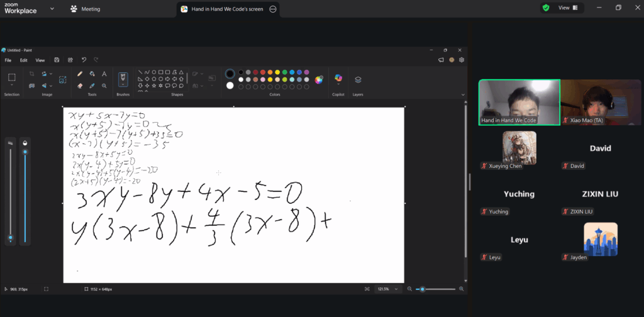Viewport: 644px width, 317px height.
Task: Click the Magnifier tool
Action: (104, 86)
